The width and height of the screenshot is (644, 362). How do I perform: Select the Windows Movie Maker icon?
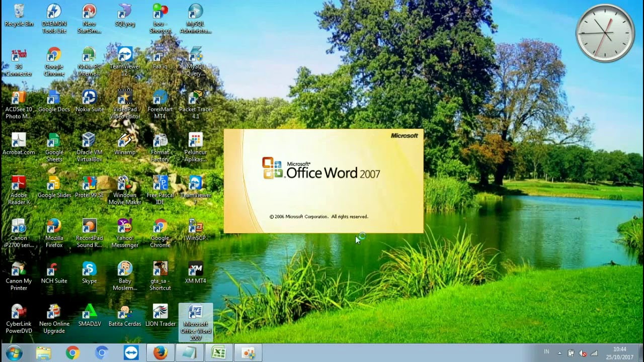point(124,191)
